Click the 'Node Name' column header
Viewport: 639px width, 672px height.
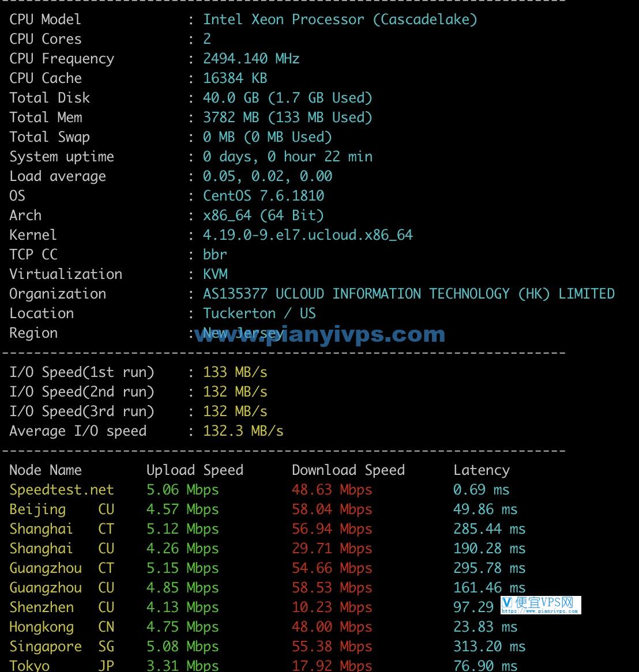pos(46,470)
